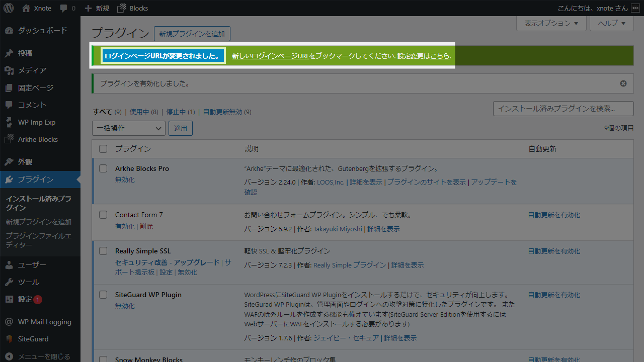Collapse sidebar with メニューを閉じる

[40, 356]
